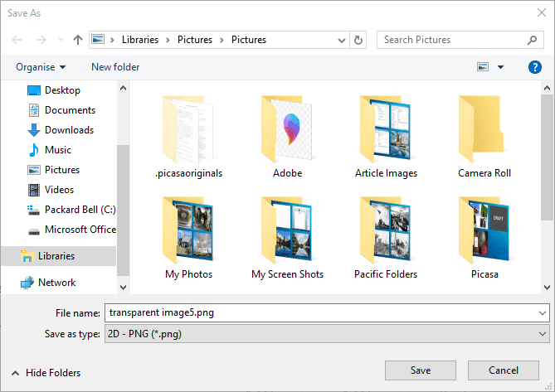Click the Save button
The image size is (555, 392).
pos(420,370)
